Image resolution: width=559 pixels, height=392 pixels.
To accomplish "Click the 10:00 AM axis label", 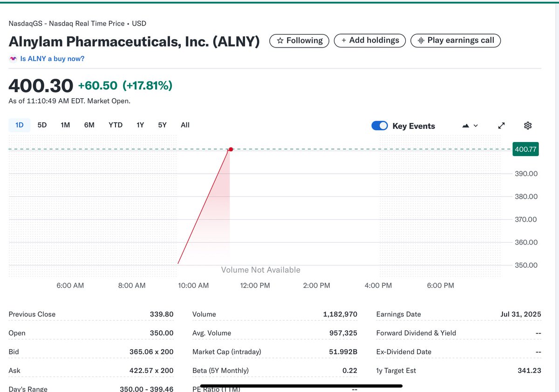I will click(193, 285).
